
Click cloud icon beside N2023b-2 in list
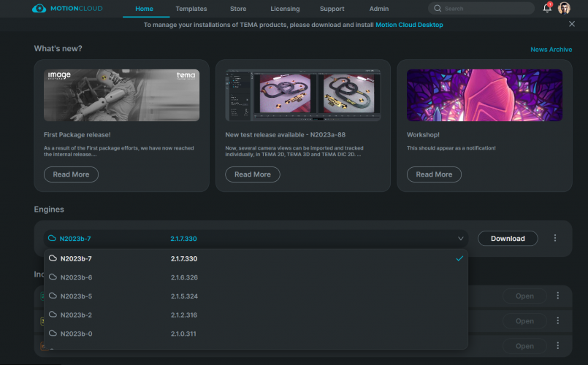(53, 315)
